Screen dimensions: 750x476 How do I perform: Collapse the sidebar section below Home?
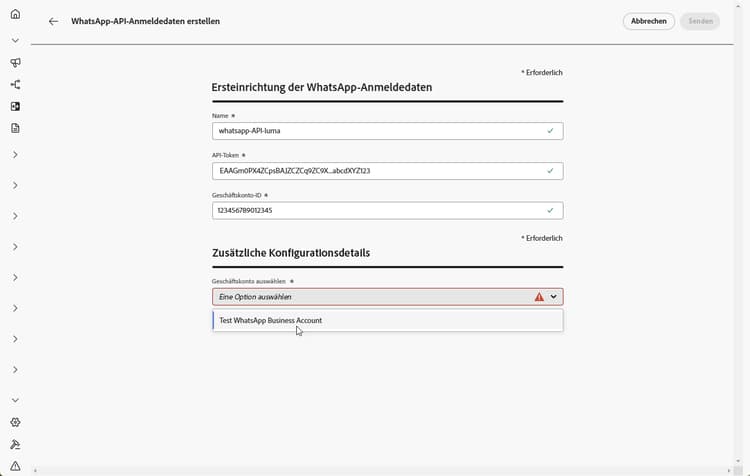pos(15,40)
